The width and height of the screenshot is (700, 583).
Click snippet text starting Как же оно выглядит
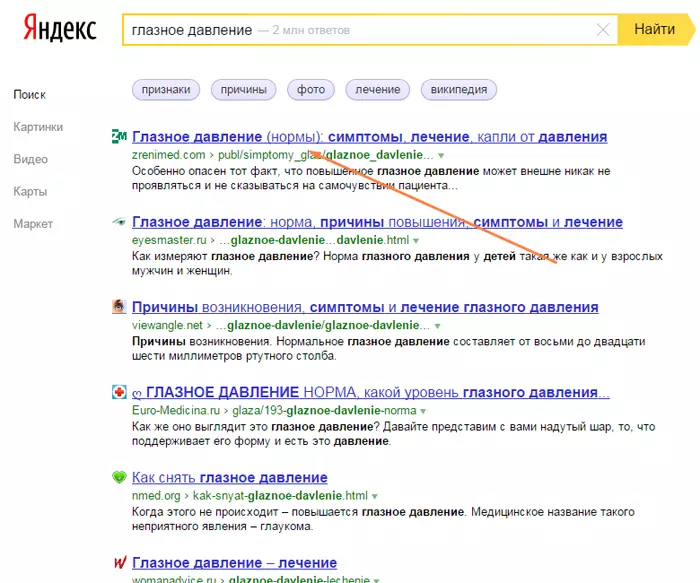tap(393, 434)
